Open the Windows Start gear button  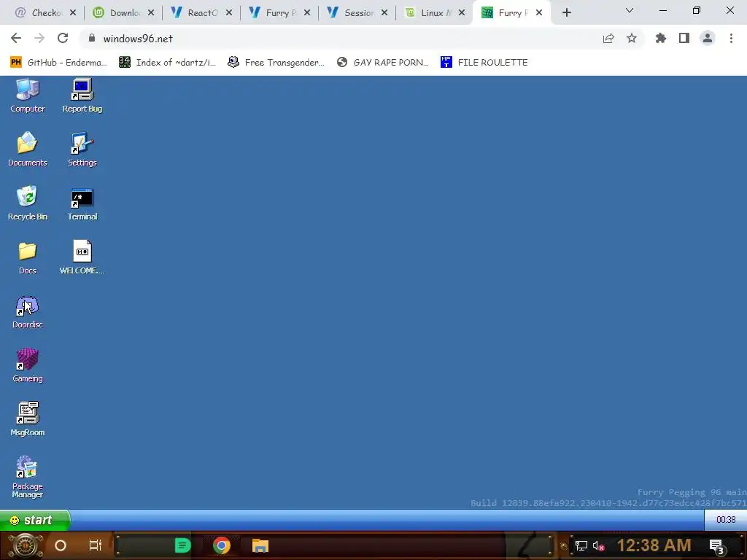(x=25, y=545)
